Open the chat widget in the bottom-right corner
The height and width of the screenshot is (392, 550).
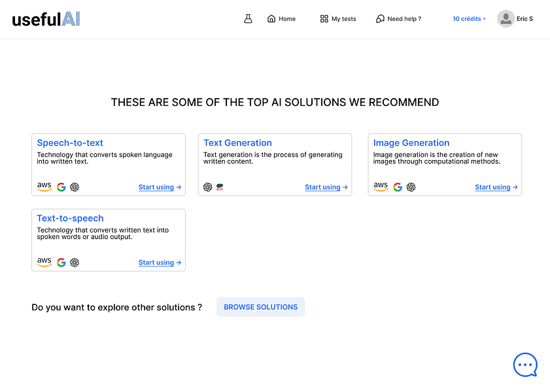click(x=525, y=365)
